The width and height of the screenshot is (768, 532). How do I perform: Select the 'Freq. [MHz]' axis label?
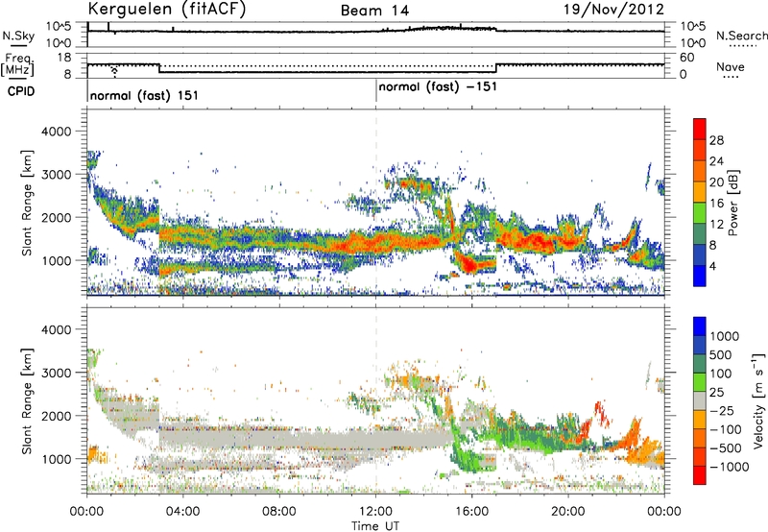(18, 65)
